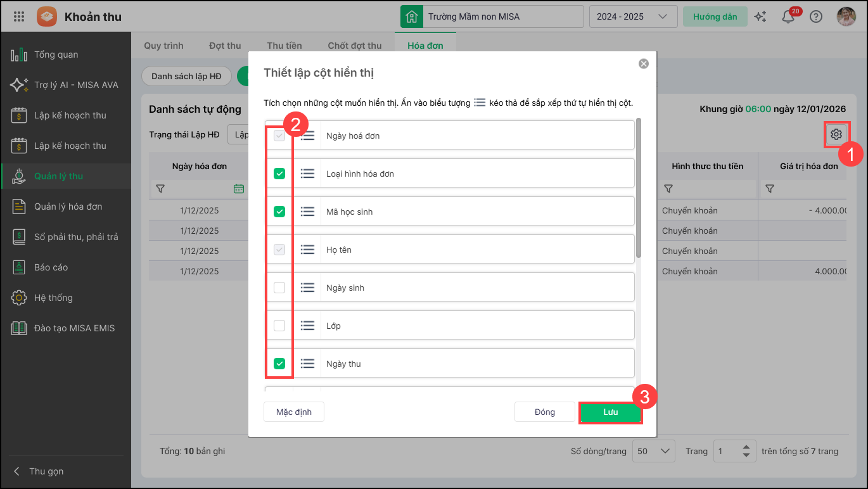Screen dimensions: 868x489
Task: Click the drag handle for Mã học sinh
Action: click(x=307, y=212)
